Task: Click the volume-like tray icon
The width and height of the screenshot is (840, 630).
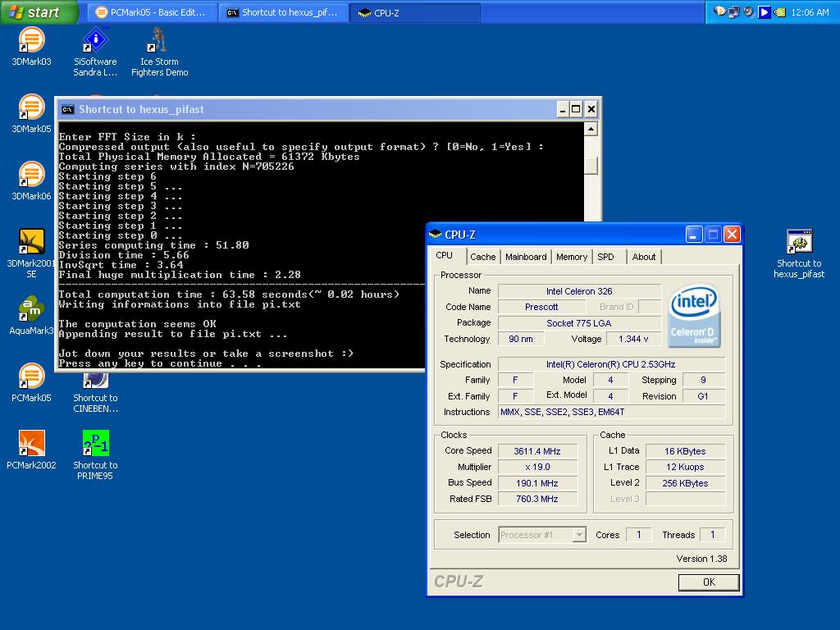Action: (749, 11)
